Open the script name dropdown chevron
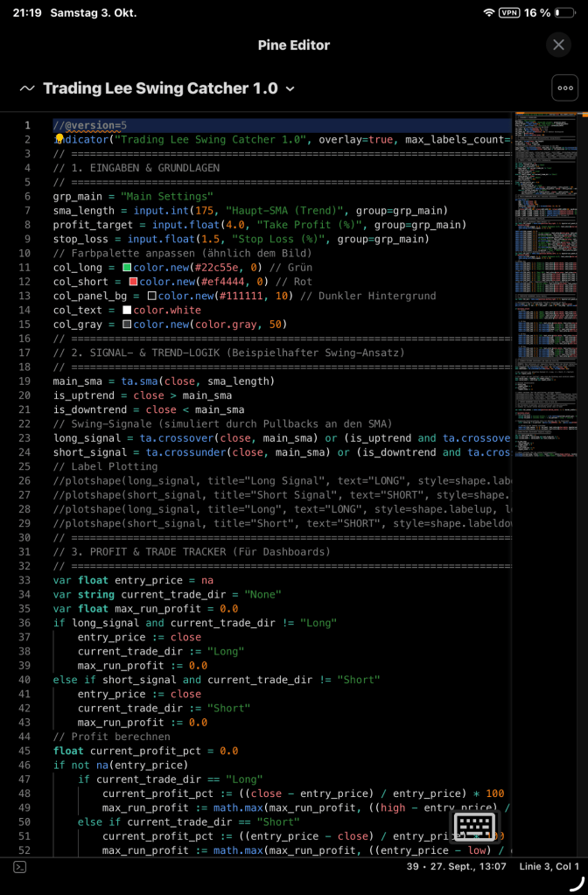Viewport: 588px width, 895px height. 290,88
